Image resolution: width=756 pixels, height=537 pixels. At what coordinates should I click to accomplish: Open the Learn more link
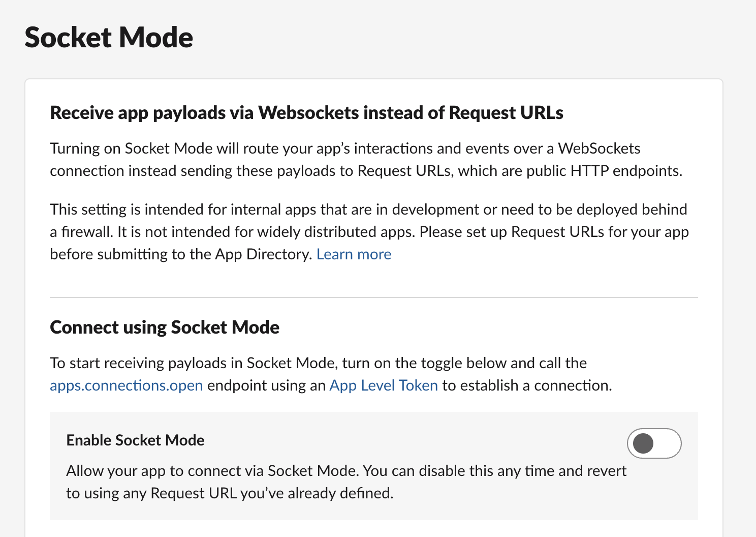click(354, 254)
